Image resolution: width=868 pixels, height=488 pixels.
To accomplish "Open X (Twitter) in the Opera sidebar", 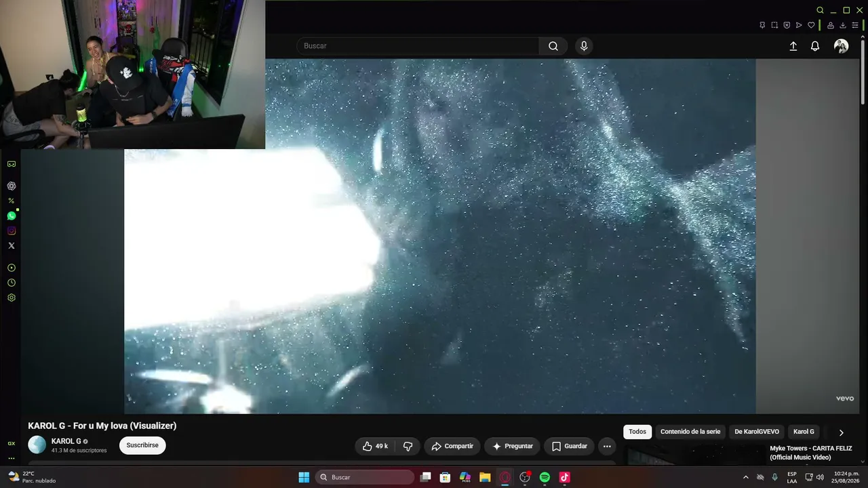I will tap(12, 245).
